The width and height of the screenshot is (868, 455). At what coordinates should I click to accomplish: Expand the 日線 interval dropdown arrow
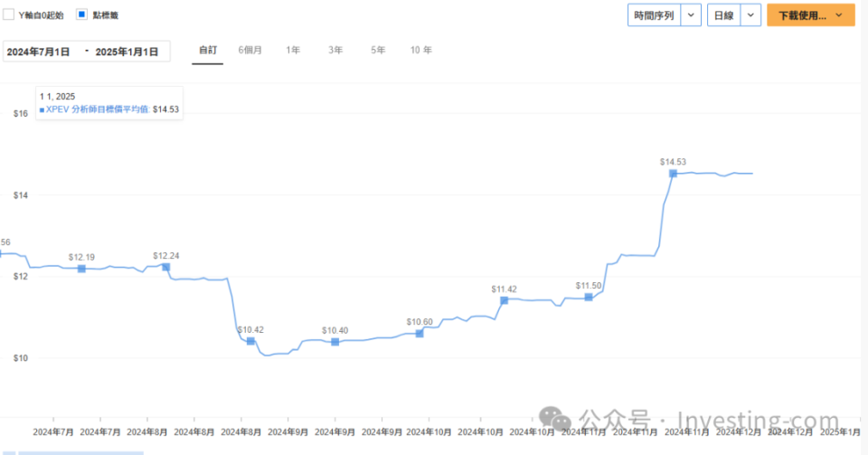pos(750,15)
